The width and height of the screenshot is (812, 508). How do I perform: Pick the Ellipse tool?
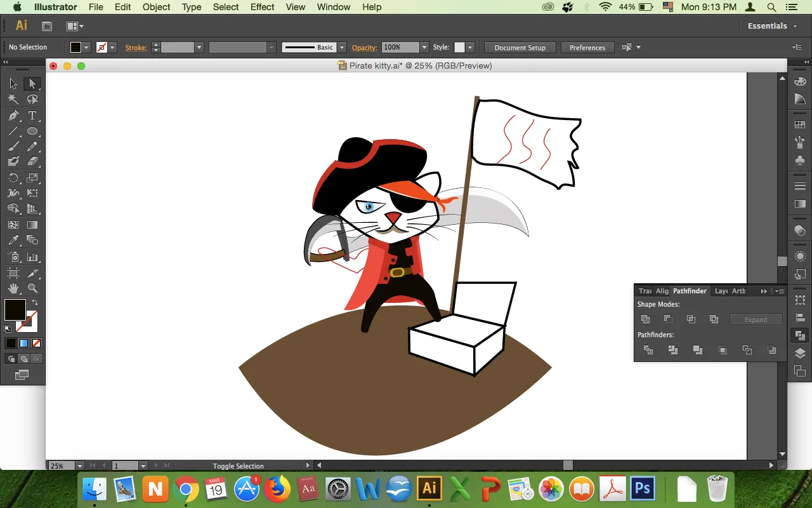coord(32,131)
